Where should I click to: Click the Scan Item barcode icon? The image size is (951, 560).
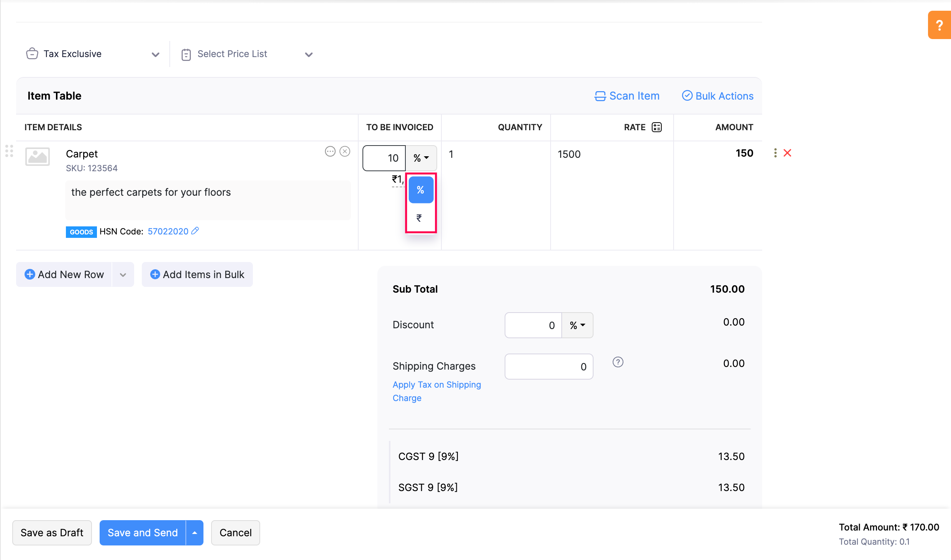coord(600,96)
